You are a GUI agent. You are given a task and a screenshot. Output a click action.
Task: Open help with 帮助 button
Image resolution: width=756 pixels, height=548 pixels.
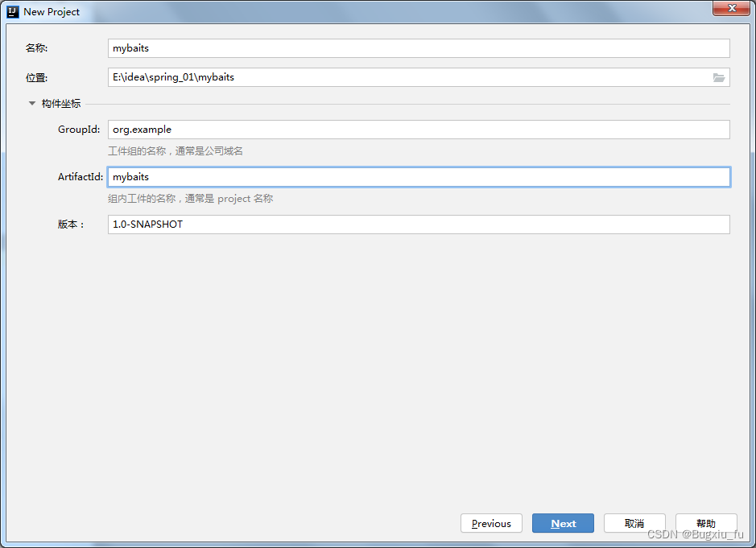(706, 523)
